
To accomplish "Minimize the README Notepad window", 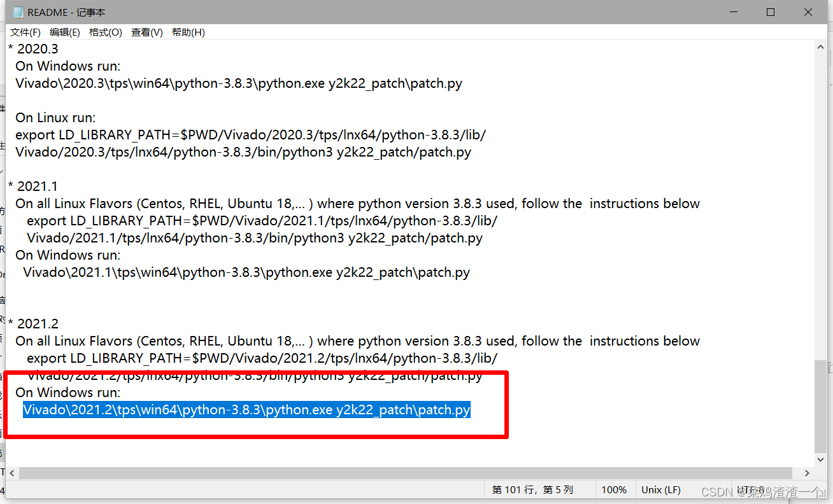I will pyautogui.click(x=732, y=12).
